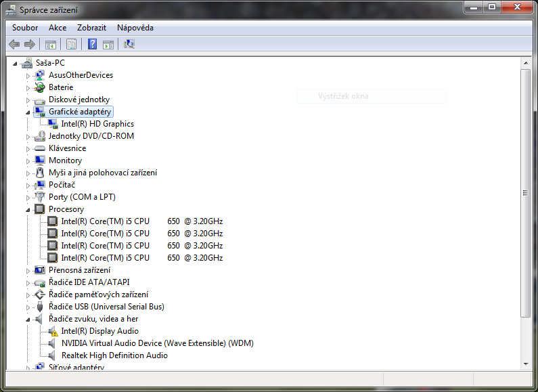Viewport: 538px width, 392px height.
Task: Expand the AsusOtherDevices node
Action: tap(28, 76)
